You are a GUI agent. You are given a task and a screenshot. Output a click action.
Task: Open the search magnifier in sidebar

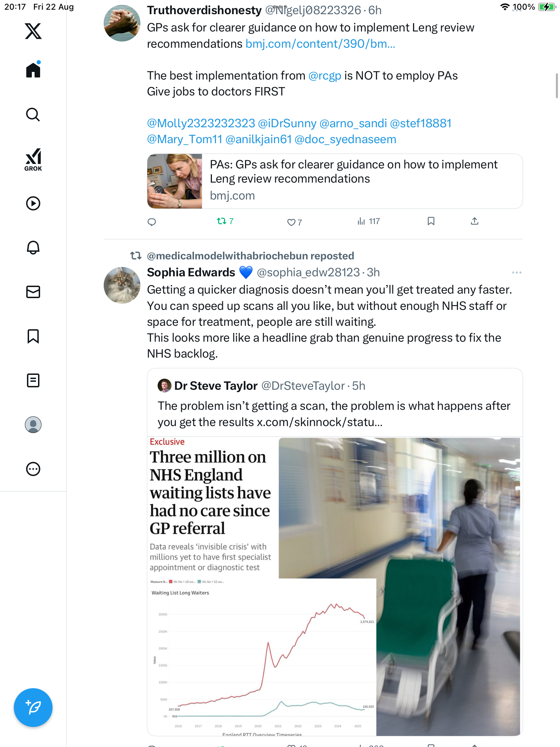[33, 114]
